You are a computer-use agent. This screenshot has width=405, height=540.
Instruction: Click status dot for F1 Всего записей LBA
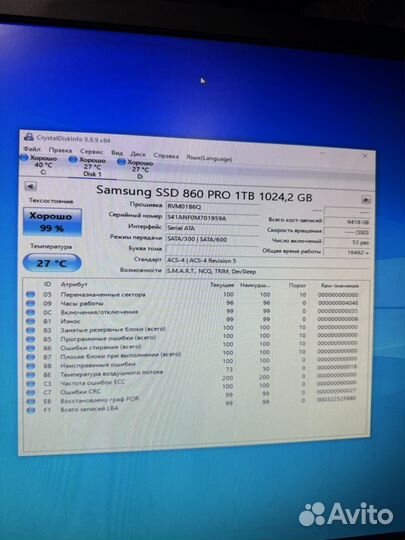pos(31,410)
